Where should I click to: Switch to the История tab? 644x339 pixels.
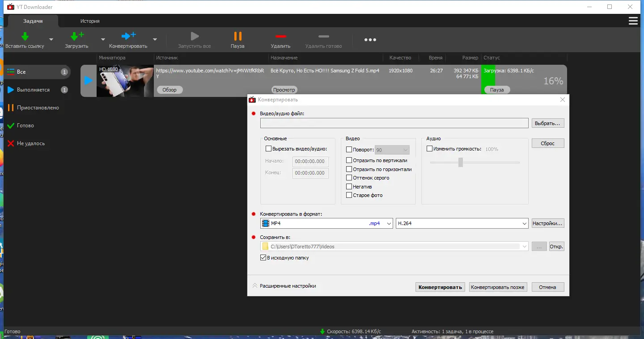90,21
